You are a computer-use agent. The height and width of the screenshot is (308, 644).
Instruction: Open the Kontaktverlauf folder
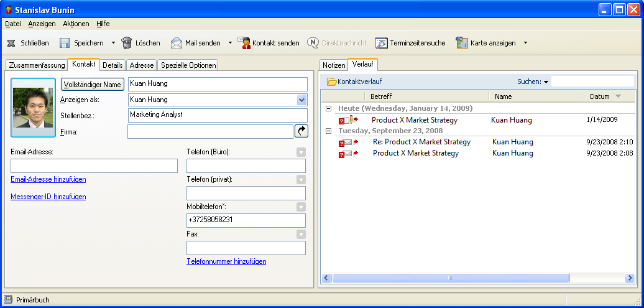point(331,82)
